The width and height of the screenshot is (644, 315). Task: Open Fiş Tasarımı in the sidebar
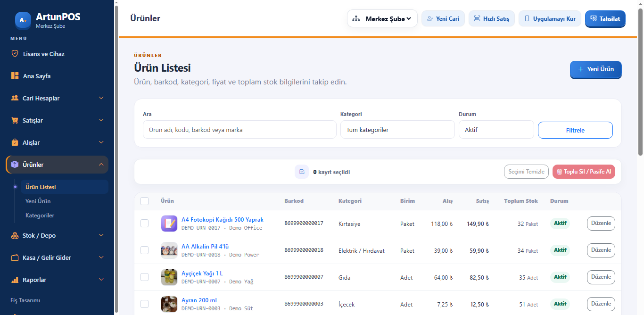[x=25, y=300]
